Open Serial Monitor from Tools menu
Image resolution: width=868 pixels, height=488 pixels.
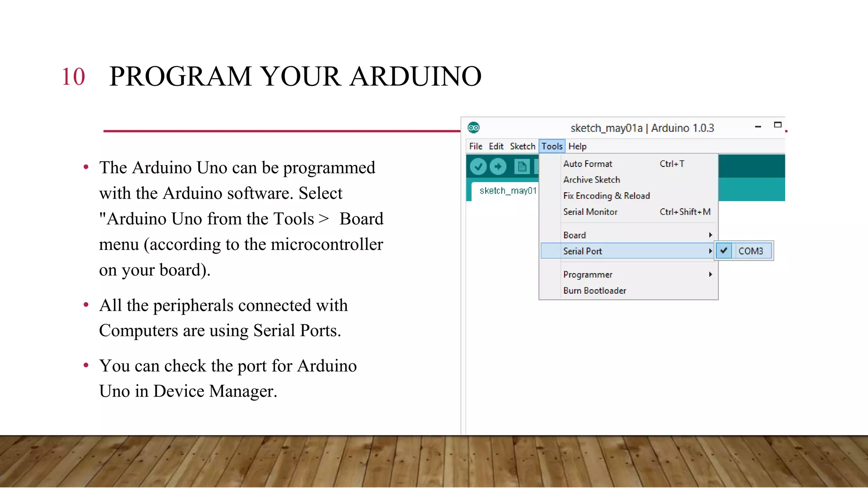(x=629, y=212)
